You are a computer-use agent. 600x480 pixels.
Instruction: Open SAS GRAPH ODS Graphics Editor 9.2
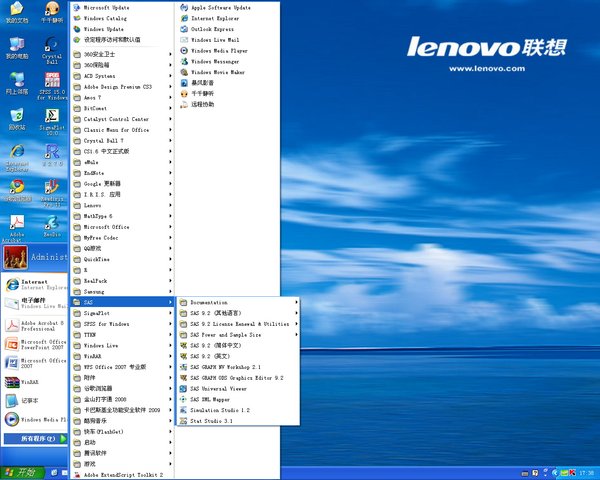(238, 378)
